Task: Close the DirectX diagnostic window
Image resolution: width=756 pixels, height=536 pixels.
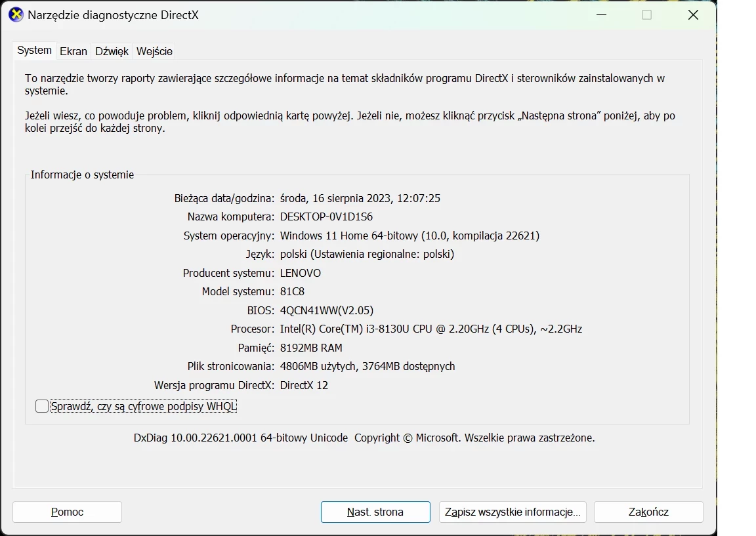Action: coord(693,15)
